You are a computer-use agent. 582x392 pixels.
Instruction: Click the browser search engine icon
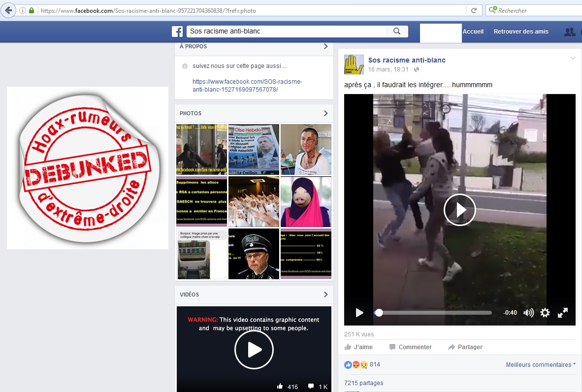[x=493, y=10]
